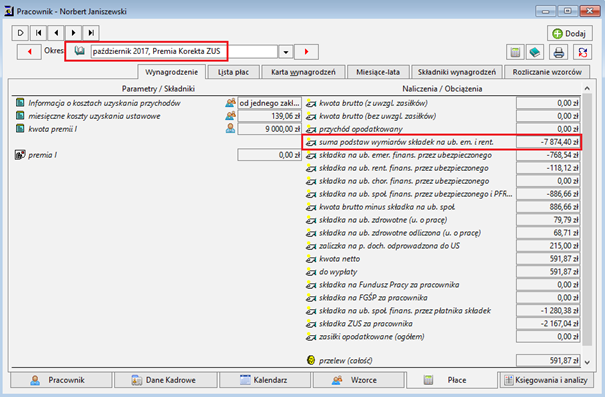Open period book icon beside Okres
The width and height of the screenshot is (605, 397).
[x=79, y=51]
